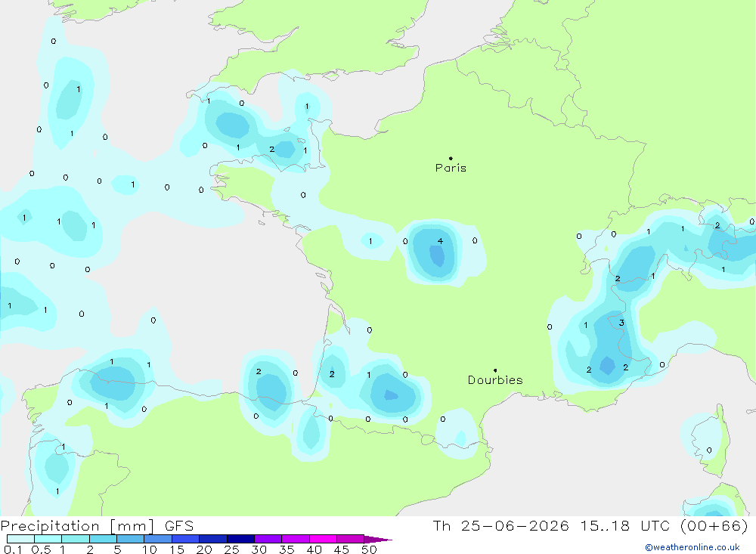Pick the 5–10 mm legend swatch

click(x=131, y=539)
